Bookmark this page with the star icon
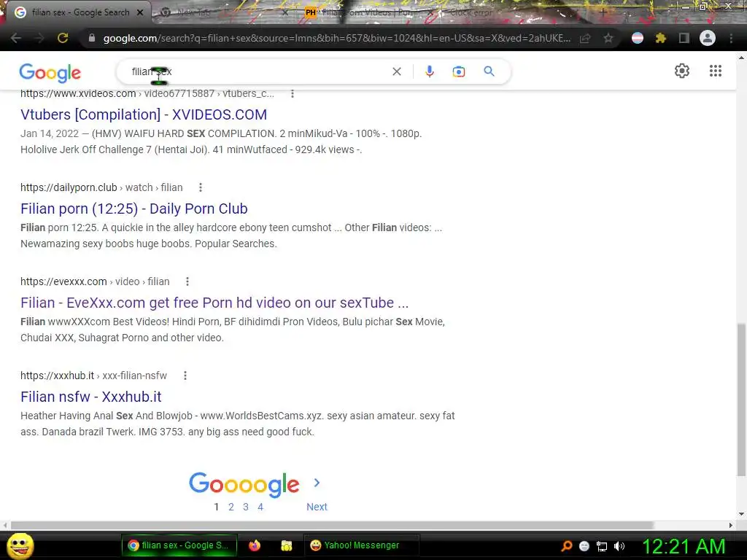Viewport: 747px width, 560px height. click(608, 38)
